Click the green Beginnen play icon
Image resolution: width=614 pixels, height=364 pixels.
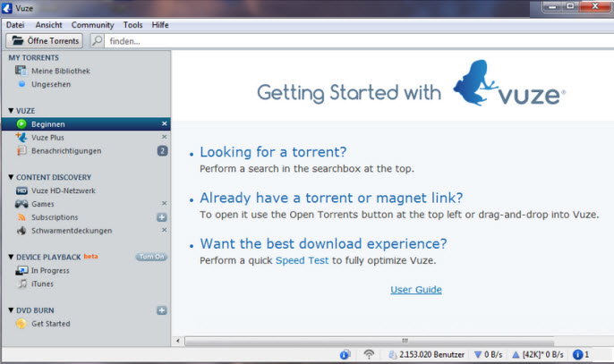coord(21,124)
